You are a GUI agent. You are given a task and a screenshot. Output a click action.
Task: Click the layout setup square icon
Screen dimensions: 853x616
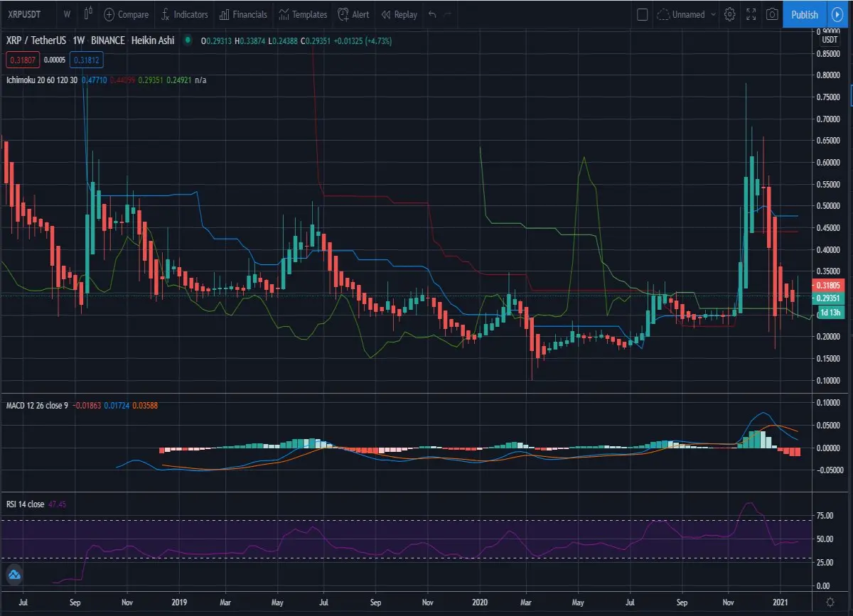coord(643,14)
